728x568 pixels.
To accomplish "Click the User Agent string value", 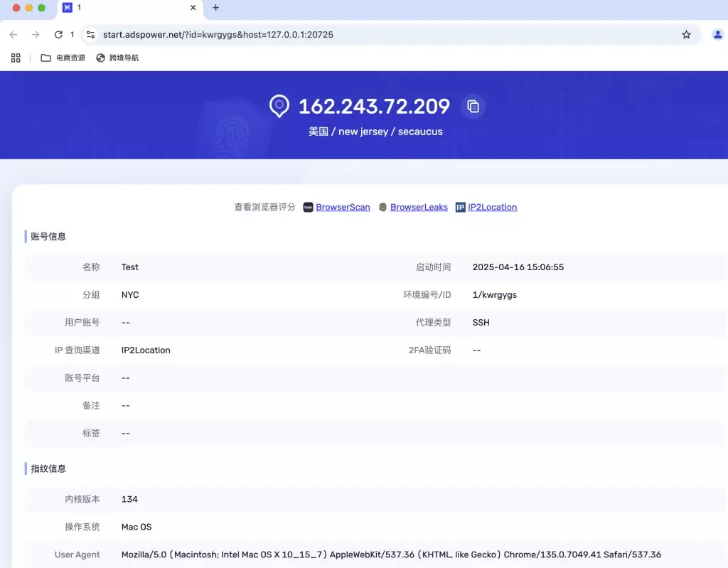I will click(391, 554).
